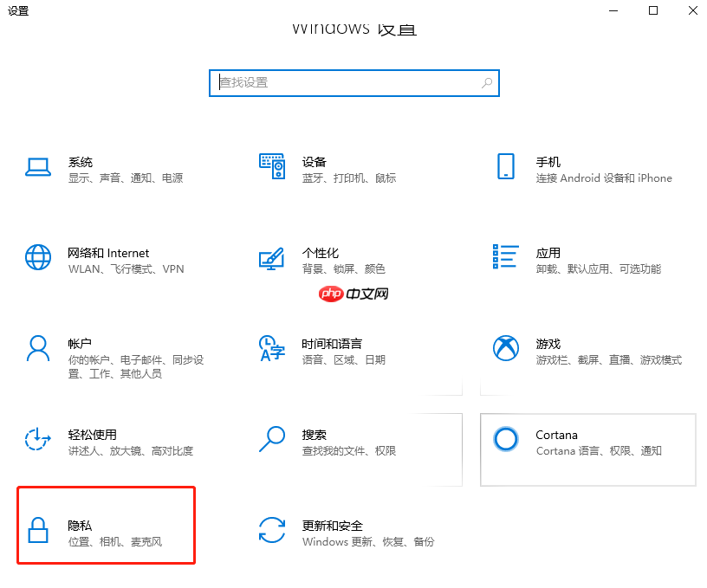707x588 pixels.
Task: Open 网络和 Internet via the globe icon
Action: pos(38,258)
